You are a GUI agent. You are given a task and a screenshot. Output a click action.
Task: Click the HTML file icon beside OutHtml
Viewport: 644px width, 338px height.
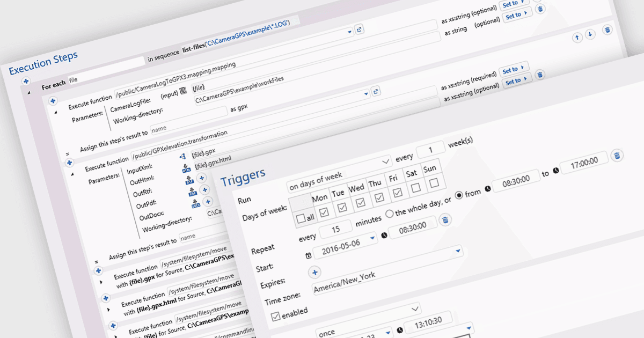pyautogui.click(x=187, y=168)
